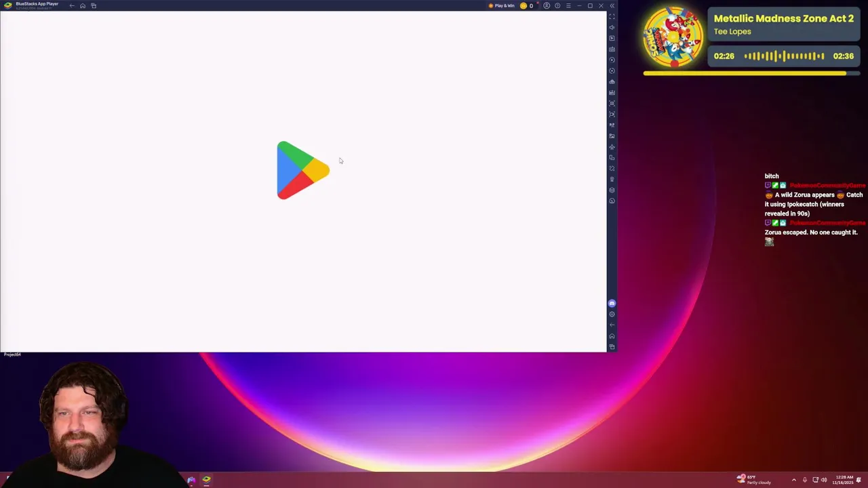Click the gold coin balance icon
Viewport: 868px width, 488px height.
(x=524, y=5)
